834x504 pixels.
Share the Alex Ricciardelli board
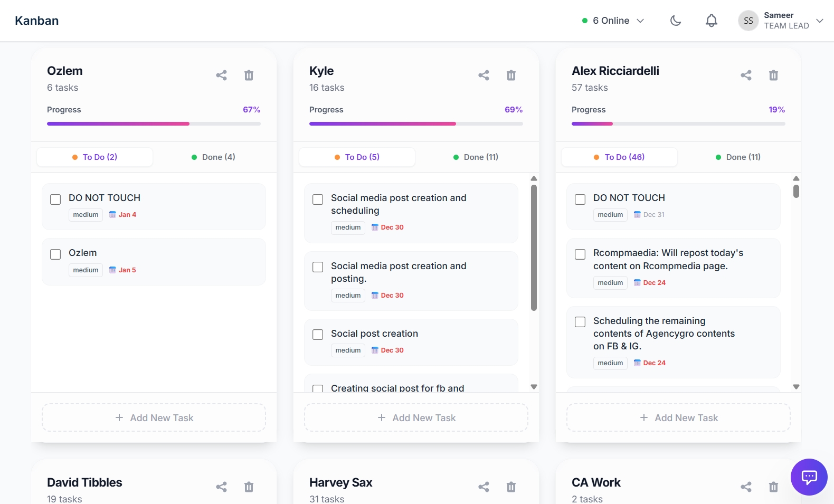click(x=746, y=75)
